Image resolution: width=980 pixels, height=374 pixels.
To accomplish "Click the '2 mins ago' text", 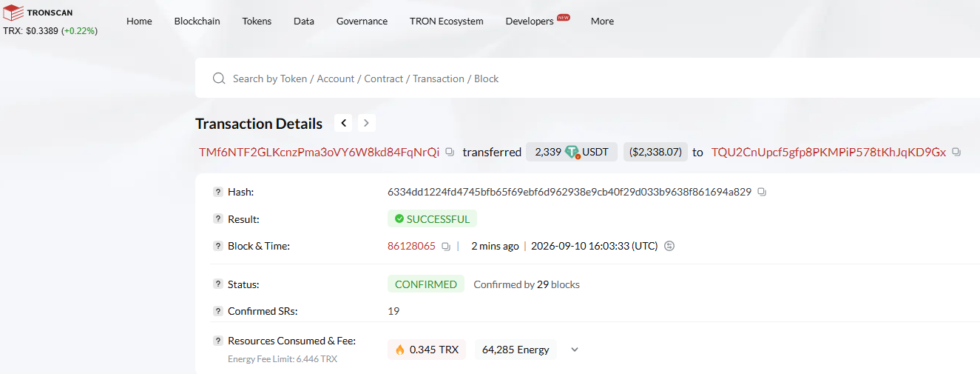I will pyautogui.click(x=495, y=246).
